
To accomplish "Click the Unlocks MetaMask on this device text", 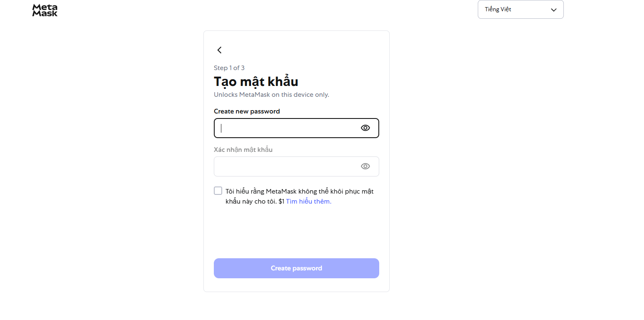I will [271, 95].
